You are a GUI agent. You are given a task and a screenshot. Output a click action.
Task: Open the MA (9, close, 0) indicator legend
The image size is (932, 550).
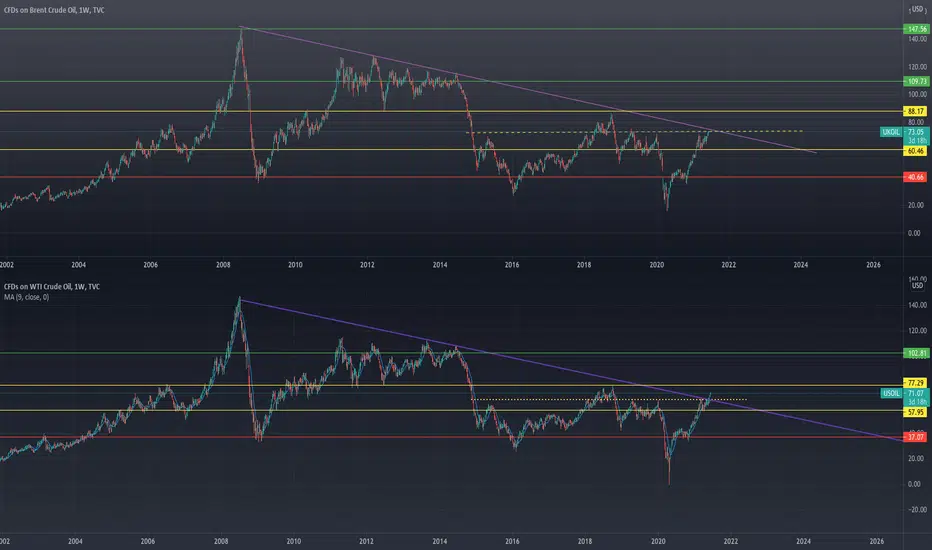click(x=27, y=297)
